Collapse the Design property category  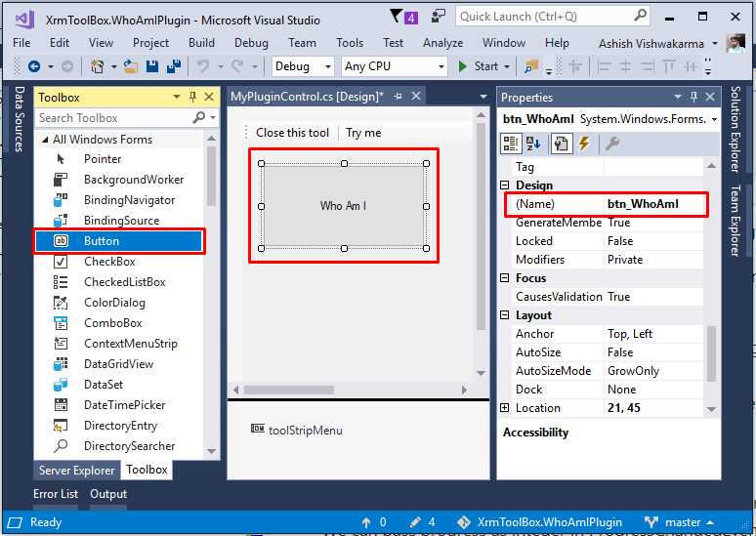coord(504,186)
